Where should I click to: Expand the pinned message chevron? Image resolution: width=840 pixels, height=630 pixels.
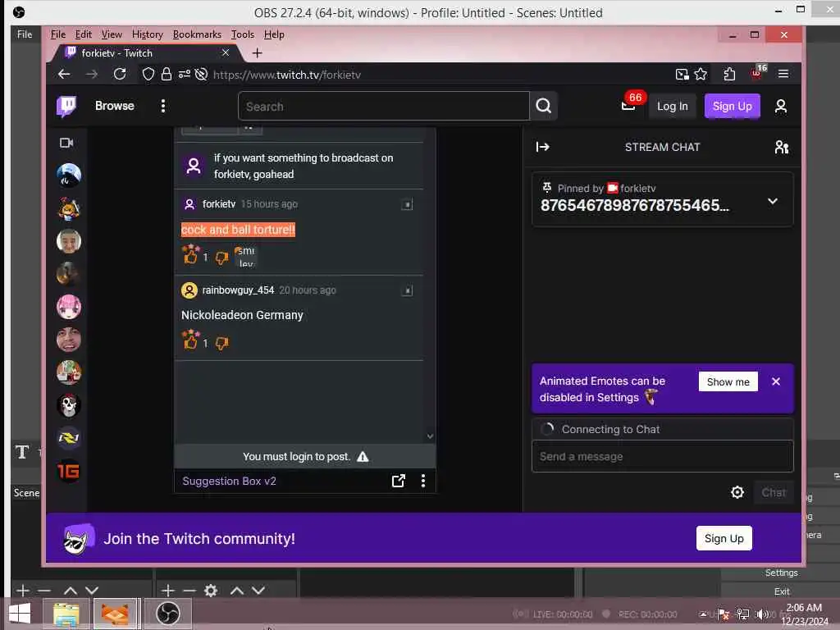(x=773, y=201)
